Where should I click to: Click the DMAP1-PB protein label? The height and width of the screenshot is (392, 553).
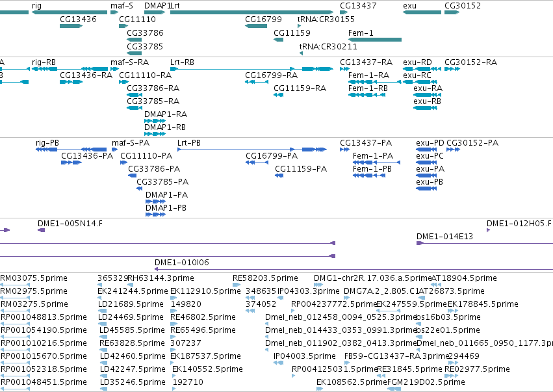point(166,208)
